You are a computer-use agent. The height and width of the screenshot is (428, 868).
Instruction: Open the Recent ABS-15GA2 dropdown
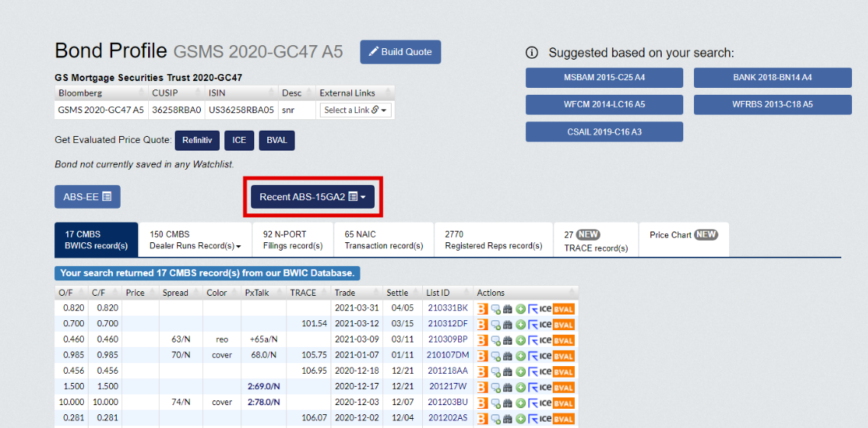tap(312, 196)
